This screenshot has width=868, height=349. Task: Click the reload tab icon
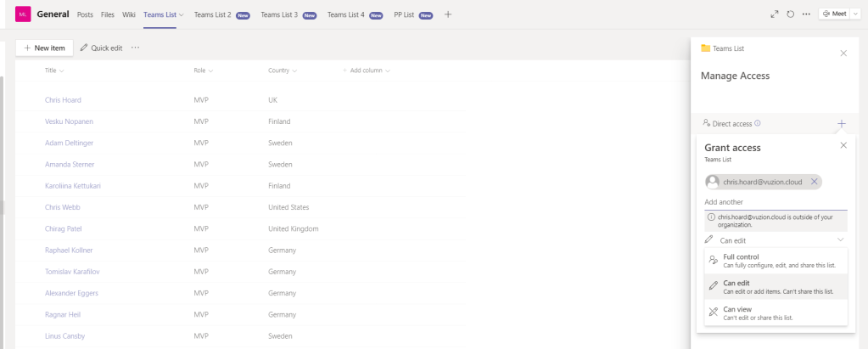pos(790,14)
